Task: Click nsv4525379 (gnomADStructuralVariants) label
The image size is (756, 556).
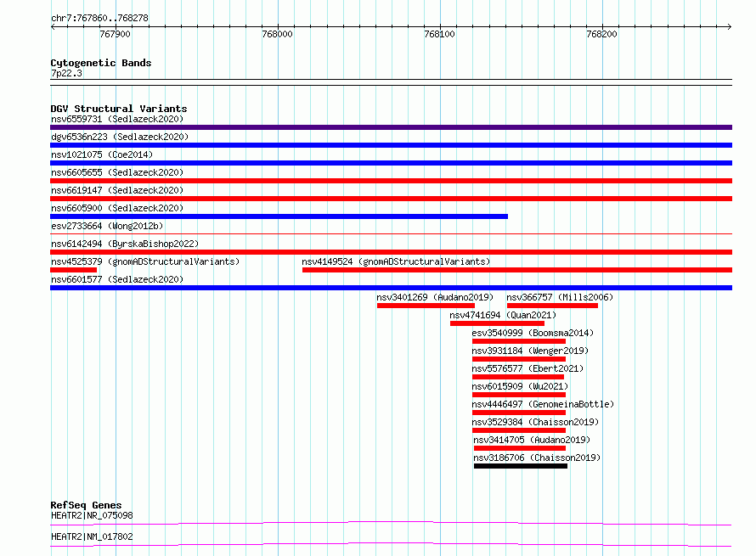Action: click(145, 261)
